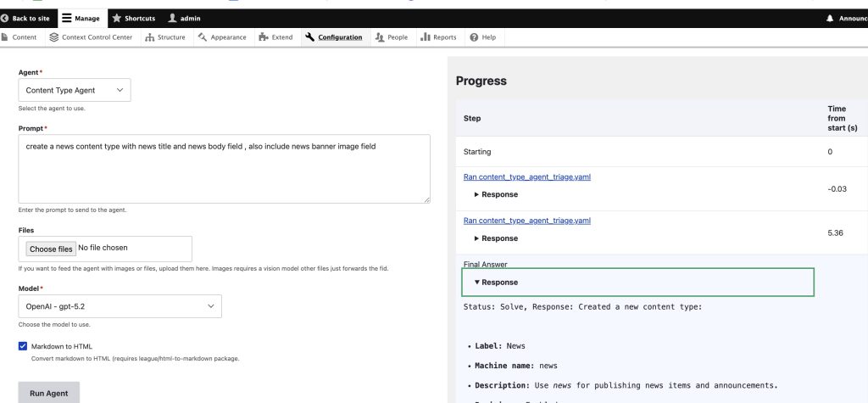Click the Back to site arrow icon
Image resolution: width=868 pixels, height=403 pixels.
click(6, 19)
